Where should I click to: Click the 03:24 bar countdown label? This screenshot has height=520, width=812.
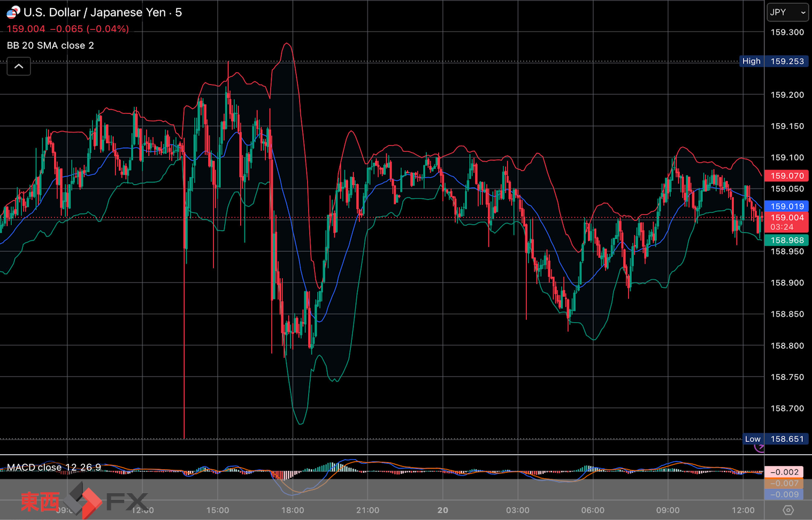click(x=782, y=227)
